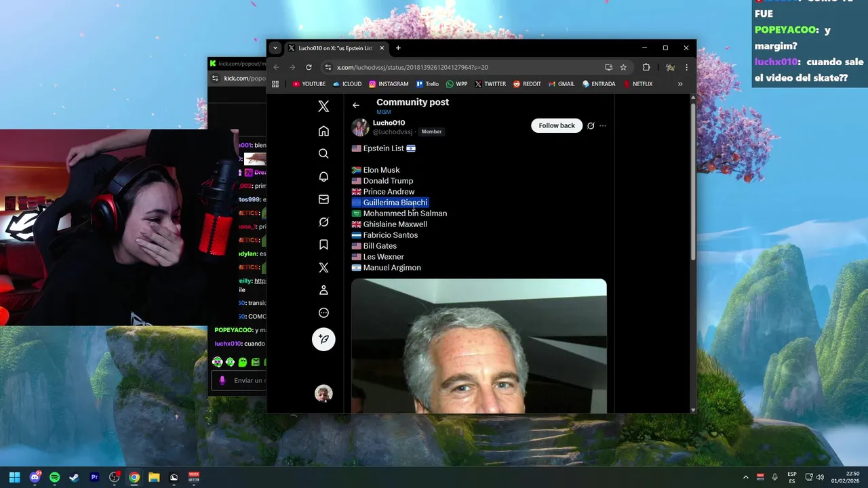Open WPP bookmark

click(457, 84)
